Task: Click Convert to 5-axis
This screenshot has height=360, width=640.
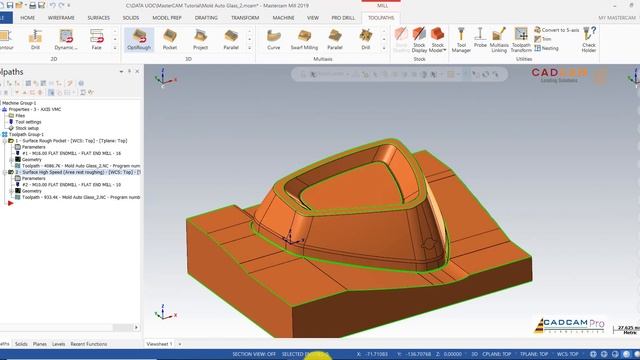Action: pos(557,30)
